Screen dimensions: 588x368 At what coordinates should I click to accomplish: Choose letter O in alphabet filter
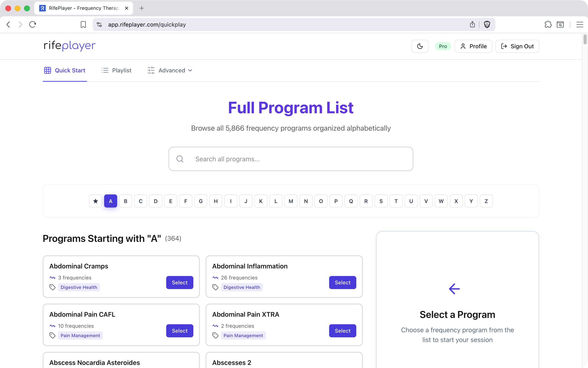click(321, 201)
